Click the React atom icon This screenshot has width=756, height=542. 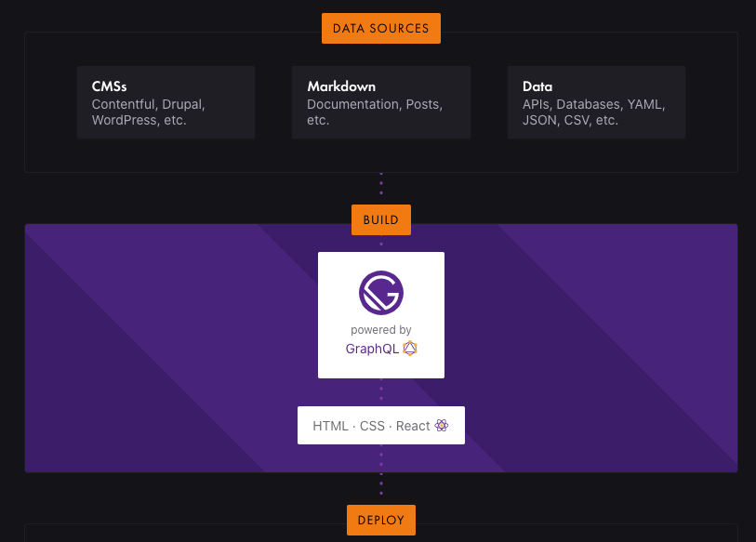click(442, 425)
